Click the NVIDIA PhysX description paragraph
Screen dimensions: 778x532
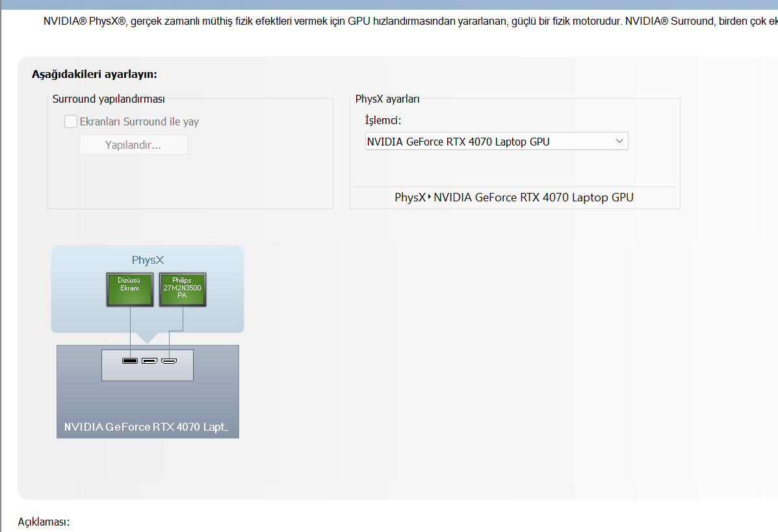pos(410,21)
